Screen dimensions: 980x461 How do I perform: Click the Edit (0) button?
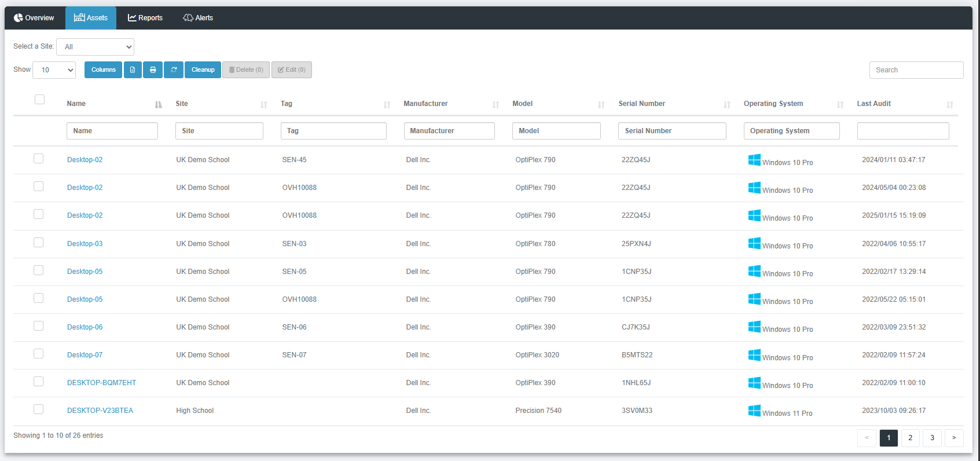(x=292, y=70)
